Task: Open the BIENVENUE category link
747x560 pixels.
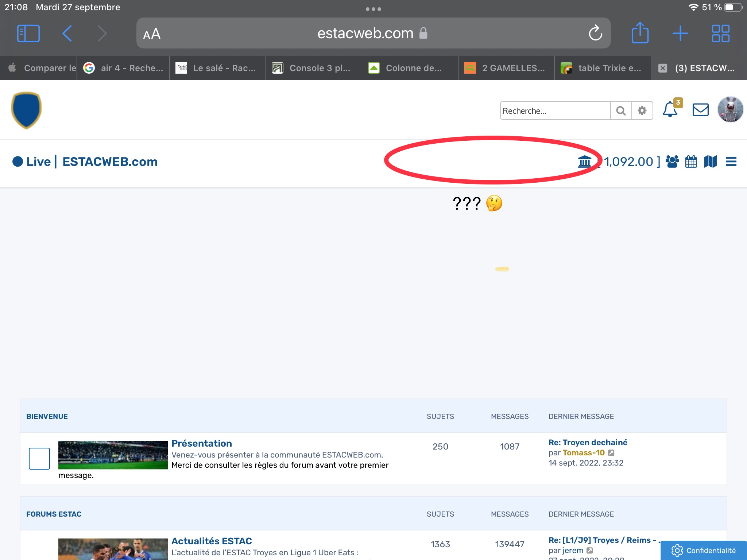Action: (x=47, y=416)
